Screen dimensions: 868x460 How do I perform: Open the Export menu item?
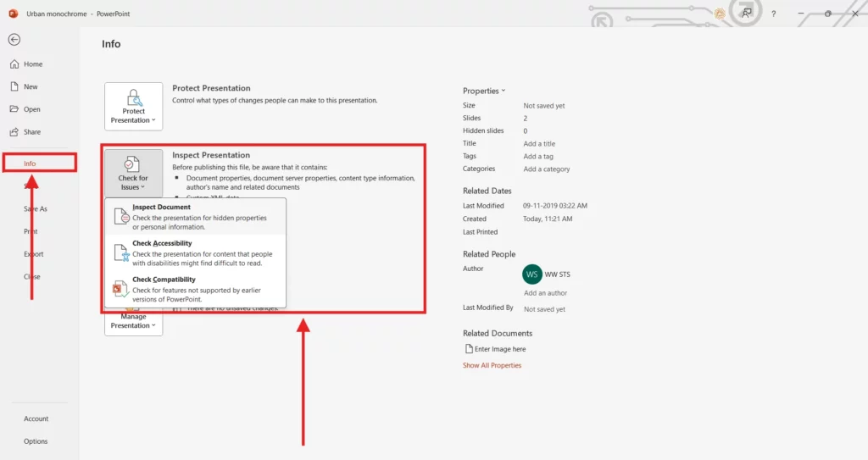33,254
